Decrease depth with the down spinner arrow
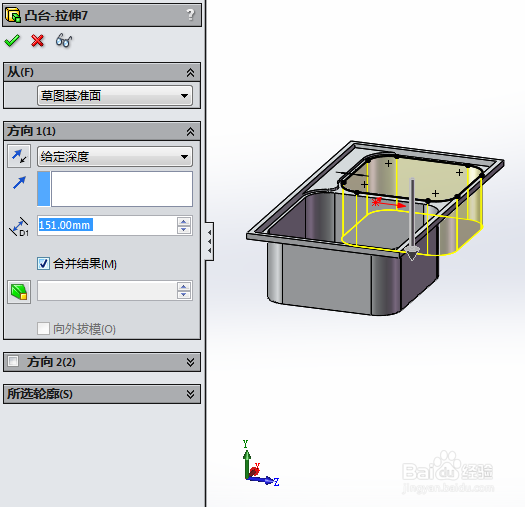 pos(184,230)
